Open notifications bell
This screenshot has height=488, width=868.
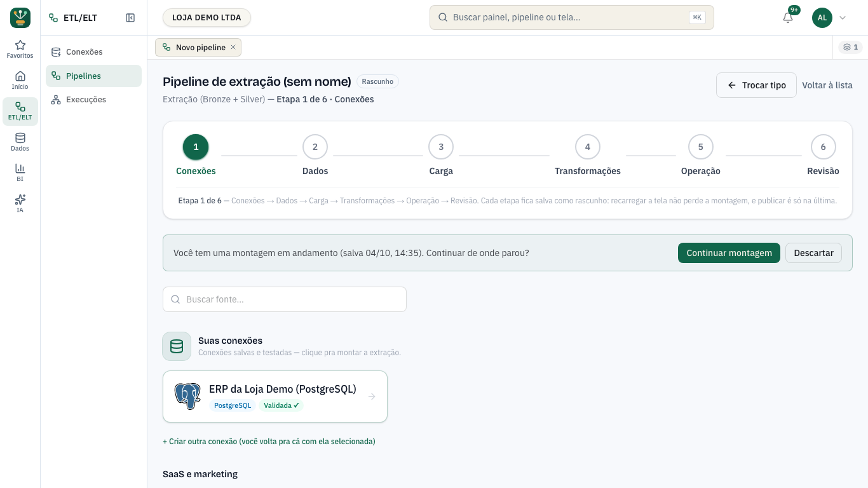click(x=788, y=18)
